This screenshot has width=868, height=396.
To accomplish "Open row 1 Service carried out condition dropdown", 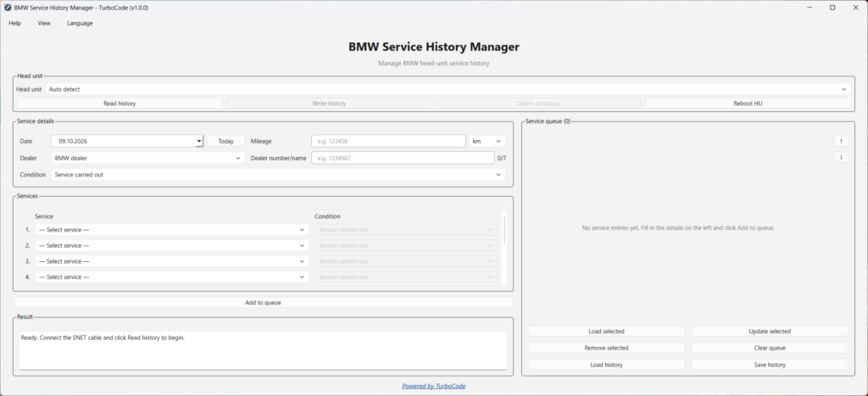I will (x=406, y=230).
